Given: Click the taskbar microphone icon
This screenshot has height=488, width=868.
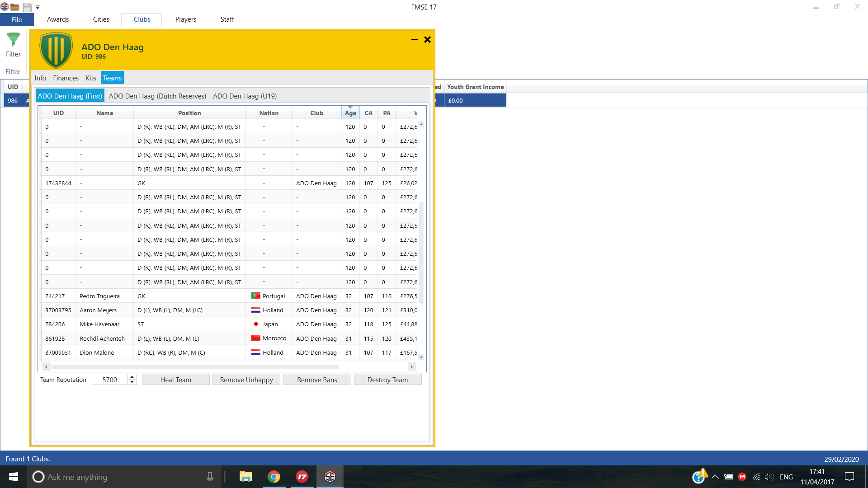Looking at the screenshot, I should click(210, 477).
